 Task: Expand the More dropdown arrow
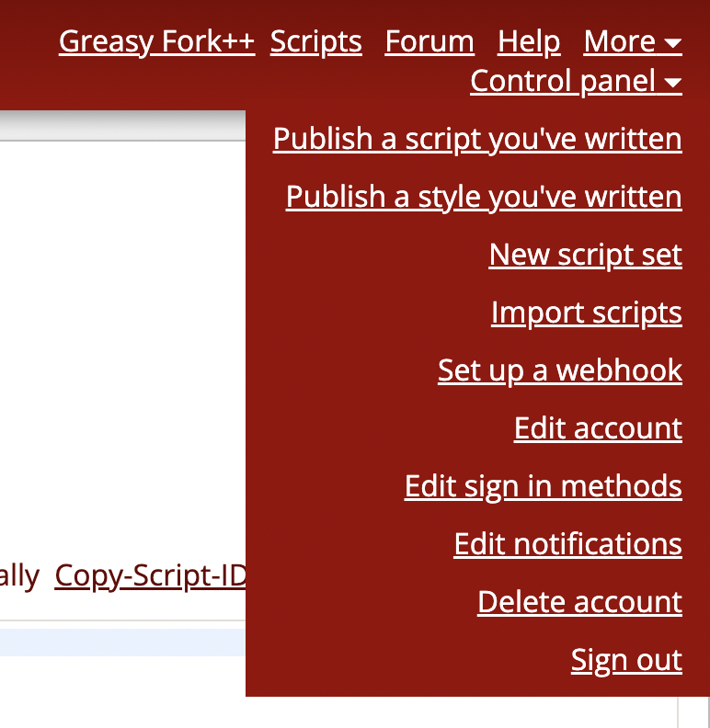click(x=672, y=43)
